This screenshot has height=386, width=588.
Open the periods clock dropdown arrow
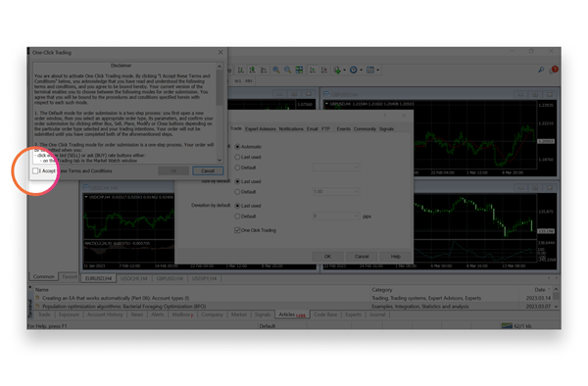[361, 71]
